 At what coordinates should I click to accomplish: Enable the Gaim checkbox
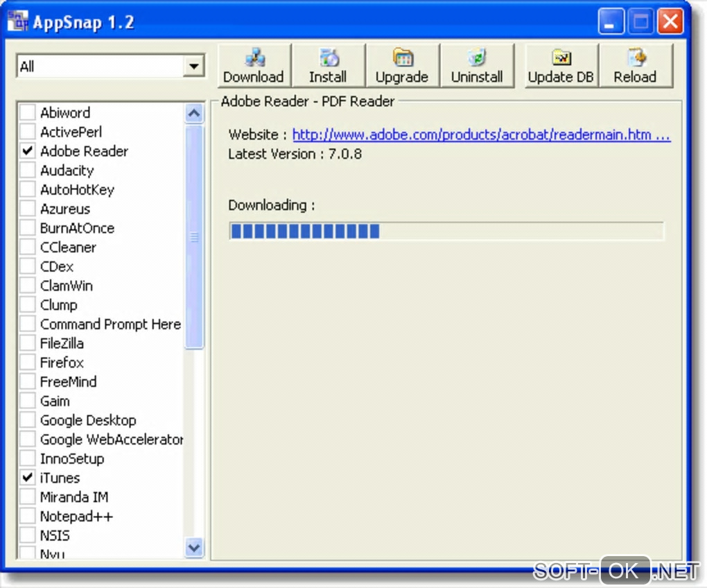tap(28, 401)
